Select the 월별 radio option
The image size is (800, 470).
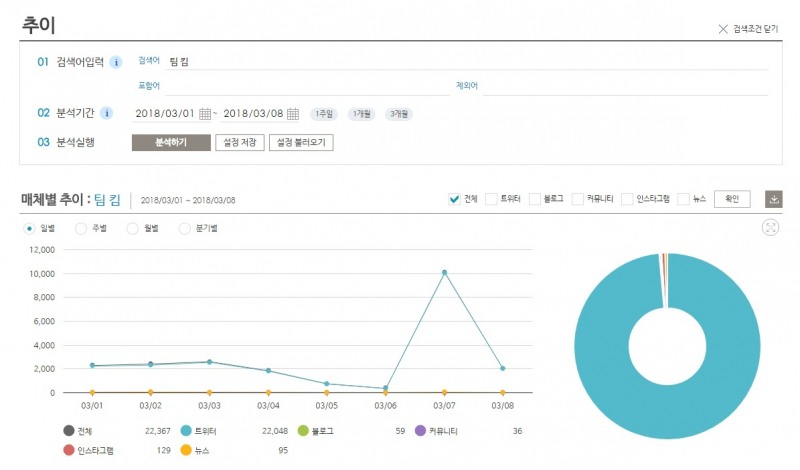click(x=133, y=228)
